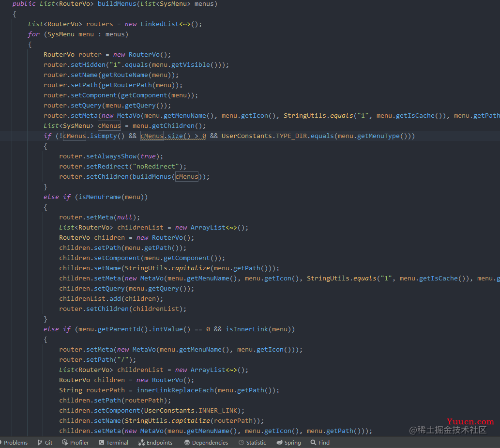Click children.setQuery(menu.getQuery()) line
The image size is (500, 448).
[127, 289]
